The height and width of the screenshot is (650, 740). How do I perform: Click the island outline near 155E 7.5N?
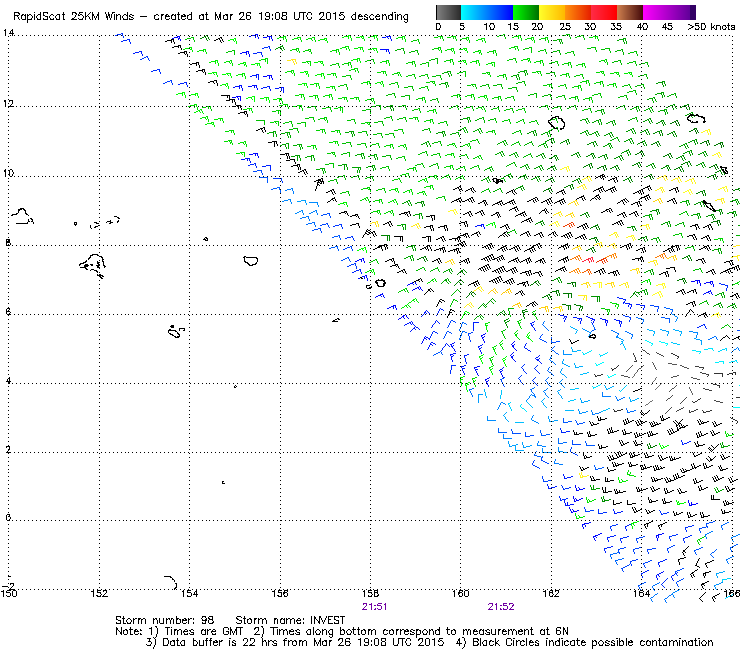[251, 261]
